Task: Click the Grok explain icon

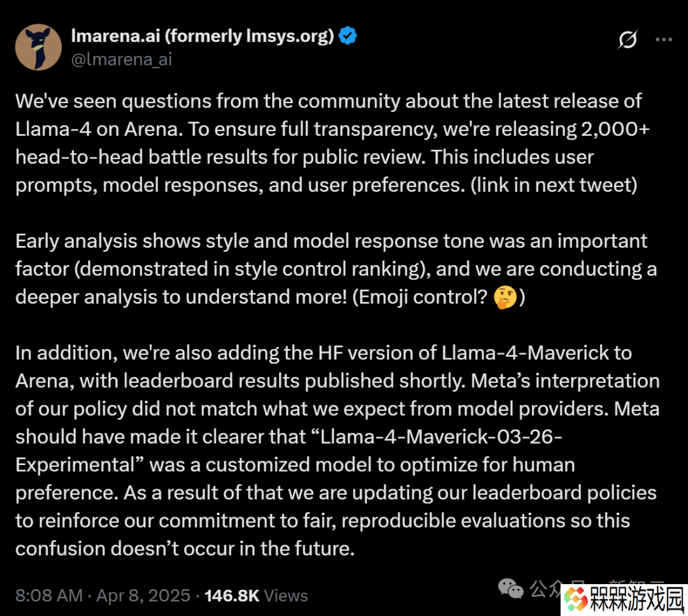Action: pos(627,39)
